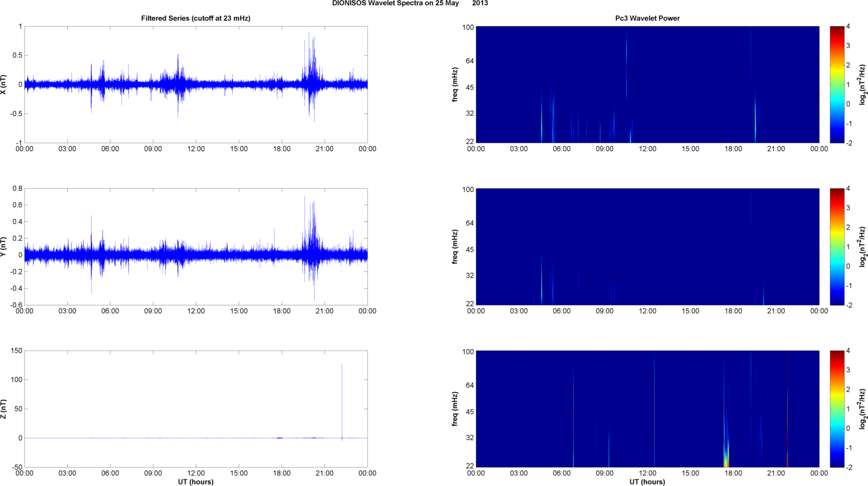Click the '4' tick on the top colorbar
This screenshot has height=486, width=868.
(848, 26)
